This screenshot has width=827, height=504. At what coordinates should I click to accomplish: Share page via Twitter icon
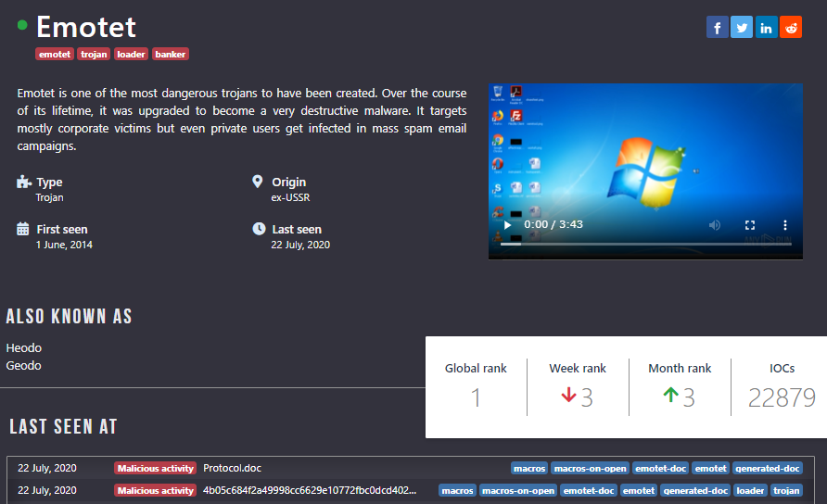pyautogui.click(x=742, y=28)
